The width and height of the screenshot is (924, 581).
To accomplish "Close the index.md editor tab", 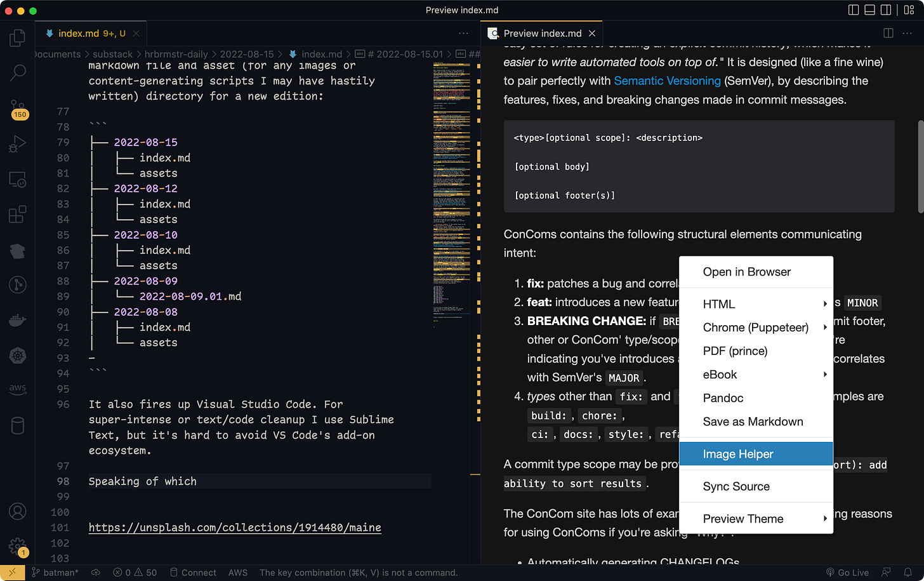I will (136, 33).
